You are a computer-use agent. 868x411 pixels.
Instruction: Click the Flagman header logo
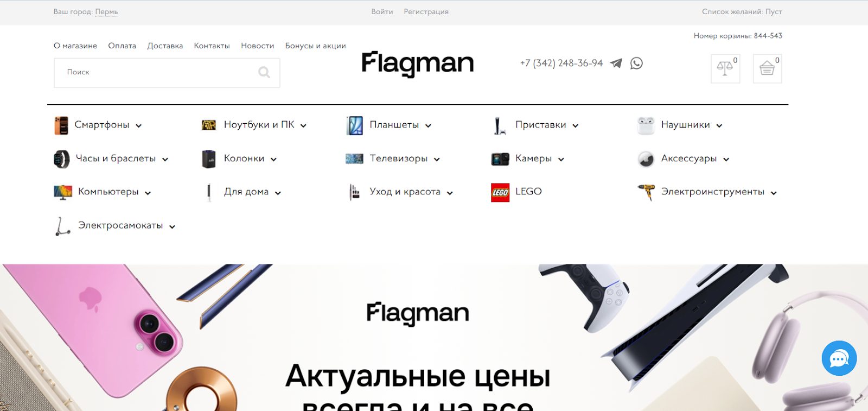point(418,64)
